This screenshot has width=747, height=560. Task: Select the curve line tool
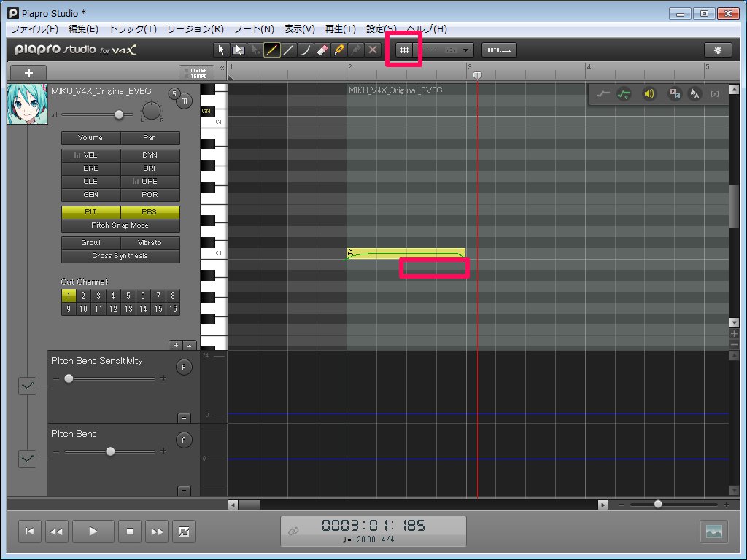click(x=306, y=50)
